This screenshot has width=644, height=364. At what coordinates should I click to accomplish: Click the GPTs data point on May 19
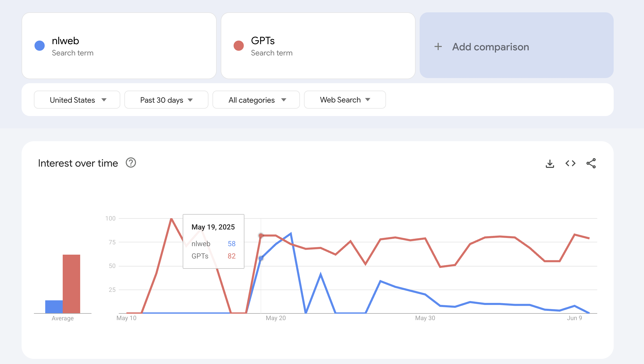pyautogui.click(x=261, y=235)
